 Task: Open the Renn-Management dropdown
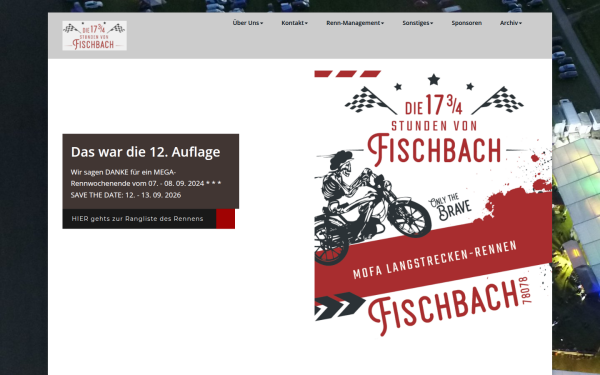coord(355,23)
